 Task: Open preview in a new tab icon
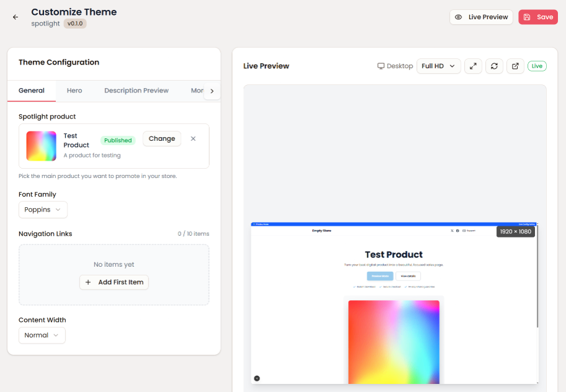[x=514, y=66]
